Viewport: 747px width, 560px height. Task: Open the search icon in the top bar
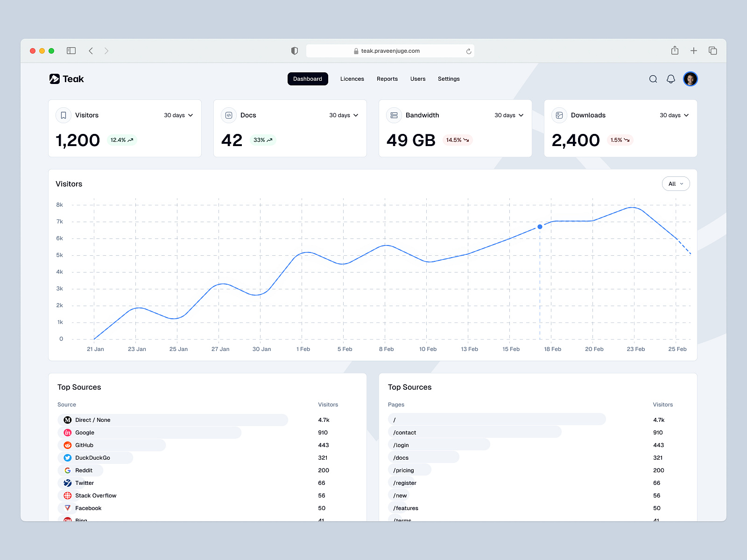pyautogui.click(x=653, y=79)
